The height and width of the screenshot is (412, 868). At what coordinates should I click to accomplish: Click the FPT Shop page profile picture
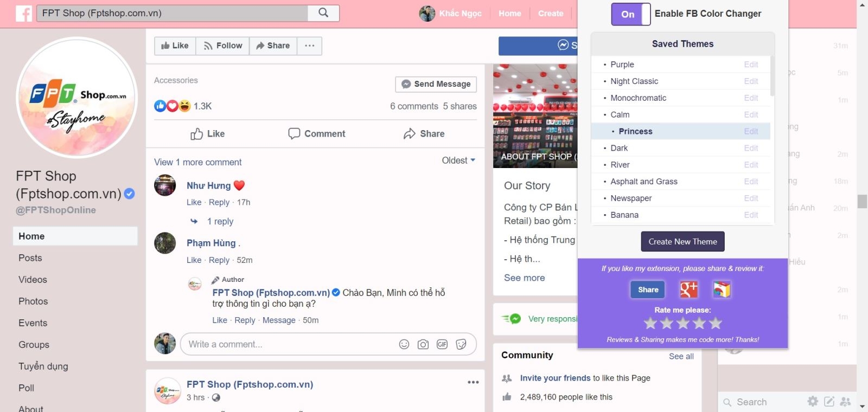[76, 98]
